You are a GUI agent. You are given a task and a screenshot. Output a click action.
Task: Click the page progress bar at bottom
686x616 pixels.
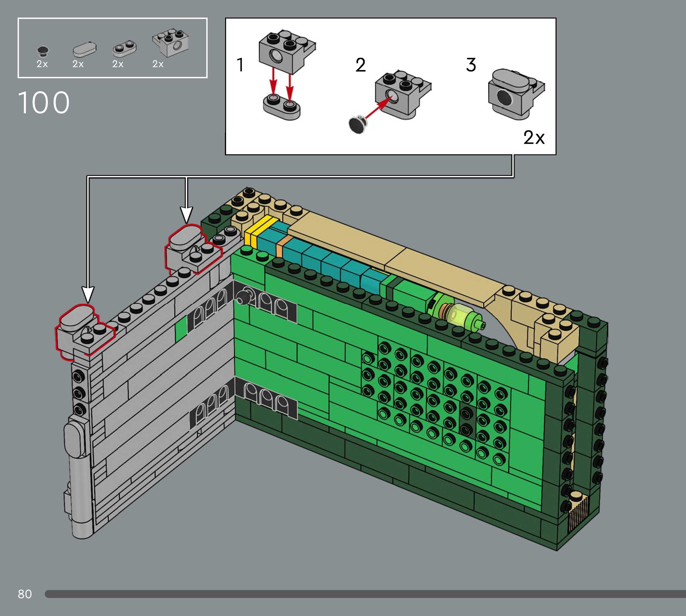pos(365,594)
